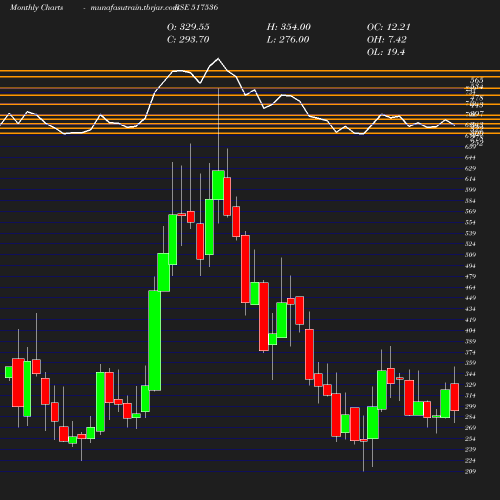Click the "OH: 7.42" reading
This screenshot has height=500, width=500.
tap(387, 40)
